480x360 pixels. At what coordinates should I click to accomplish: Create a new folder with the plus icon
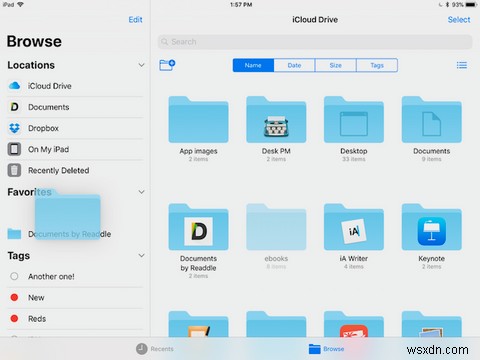click(x=167, y=65)
